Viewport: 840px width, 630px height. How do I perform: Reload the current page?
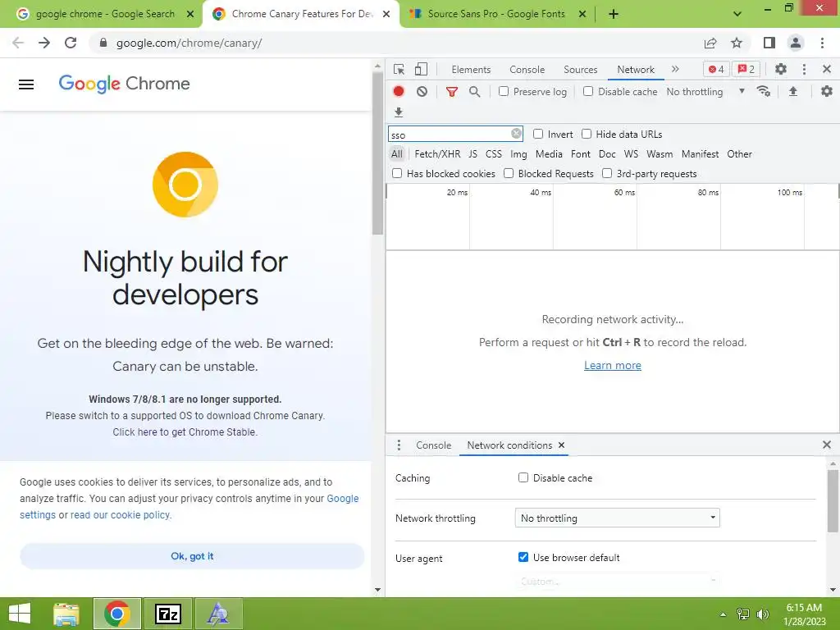[71, 43]
